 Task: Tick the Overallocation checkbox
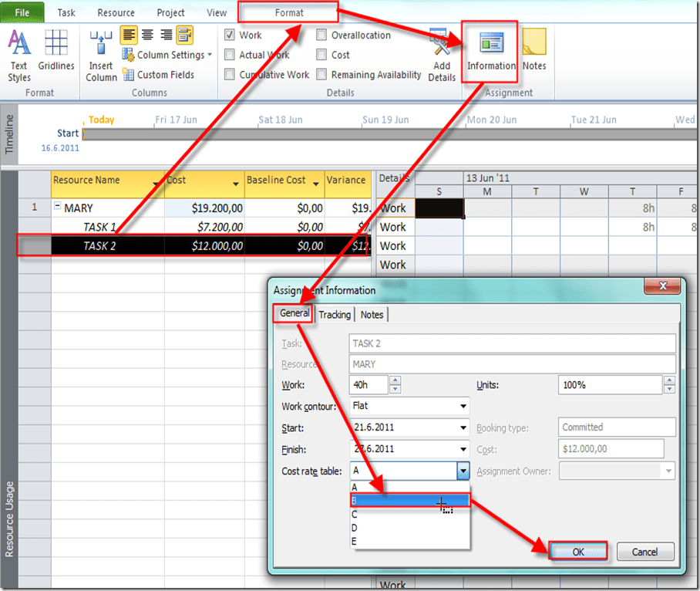point(321,35)
